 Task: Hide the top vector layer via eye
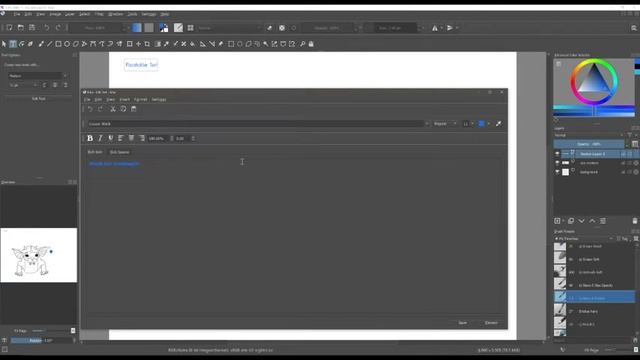coord(557,154)
